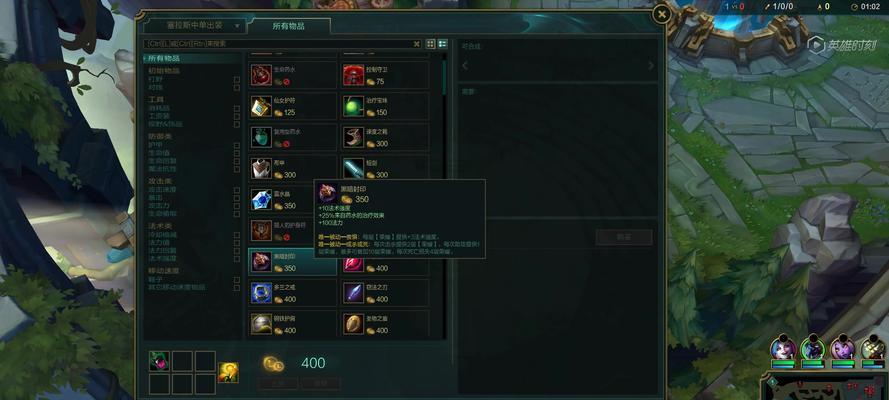Choose the Cloth Armor item
889x400 pixels.
293,168
